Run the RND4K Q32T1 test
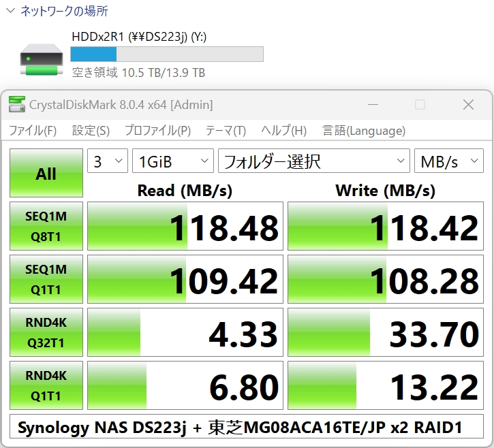 (46, 332)
